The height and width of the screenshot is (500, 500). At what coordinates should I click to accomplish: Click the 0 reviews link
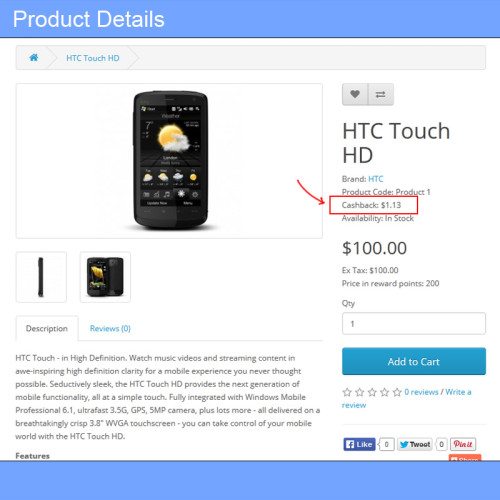click(421, 392)
